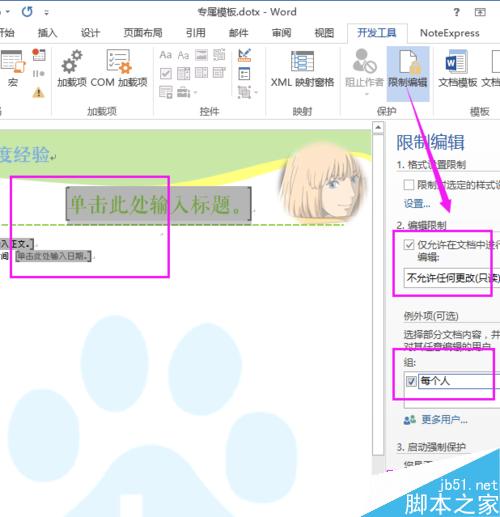Switch to the 插入 (Insert) tab

48,33
